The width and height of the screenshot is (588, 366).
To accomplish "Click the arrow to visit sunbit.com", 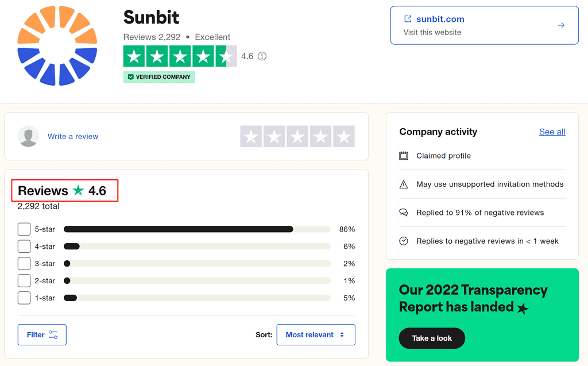I will tap(560, 25).
